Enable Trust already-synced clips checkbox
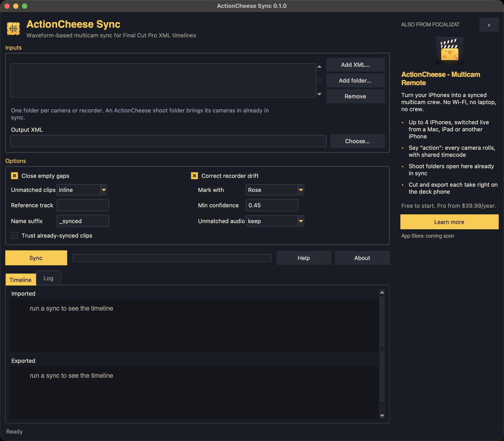The height and width of the screenshot is (441, 504). [14, 235]
